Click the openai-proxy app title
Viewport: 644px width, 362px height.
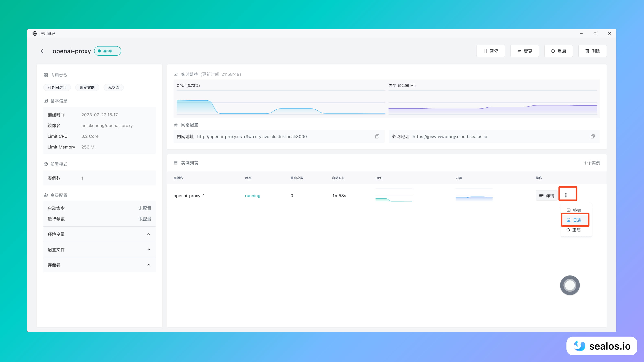(x=72, y=51)
